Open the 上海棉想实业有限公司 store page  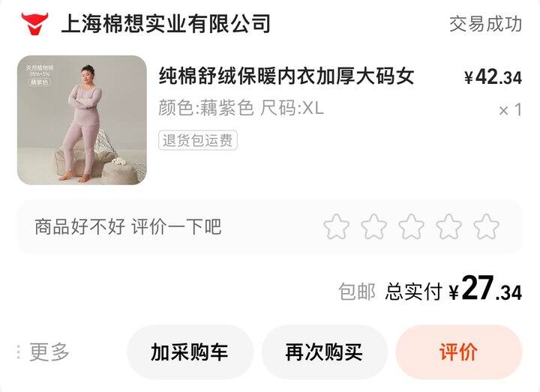click(x=166, y=24)
